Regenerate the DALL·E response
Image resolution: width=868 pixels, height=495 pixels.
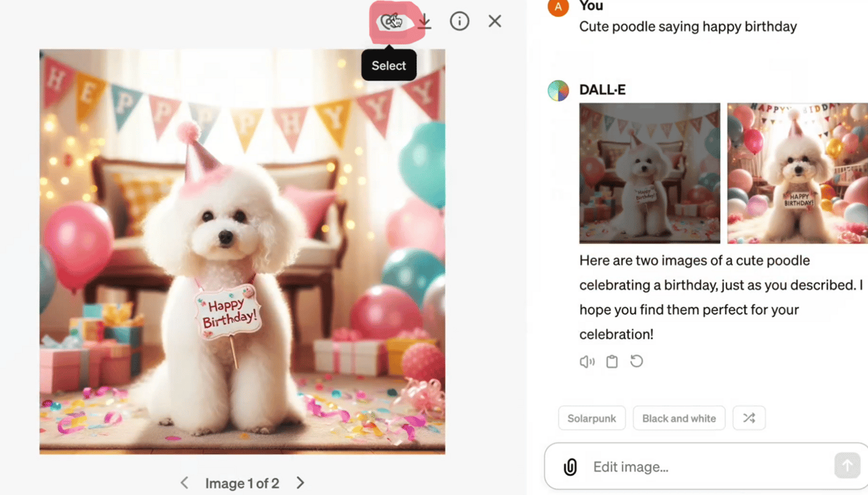click(637, 361)
